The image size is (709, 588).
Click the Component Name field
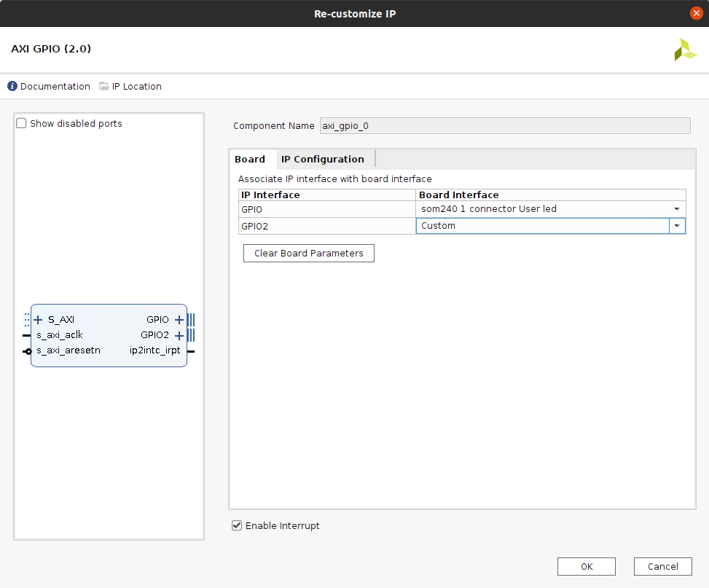coord(505,126)
